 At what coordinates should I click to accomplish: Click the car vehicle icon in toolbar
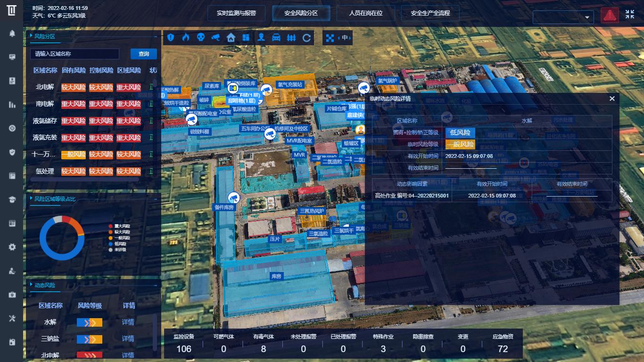[x=276, y=38]
